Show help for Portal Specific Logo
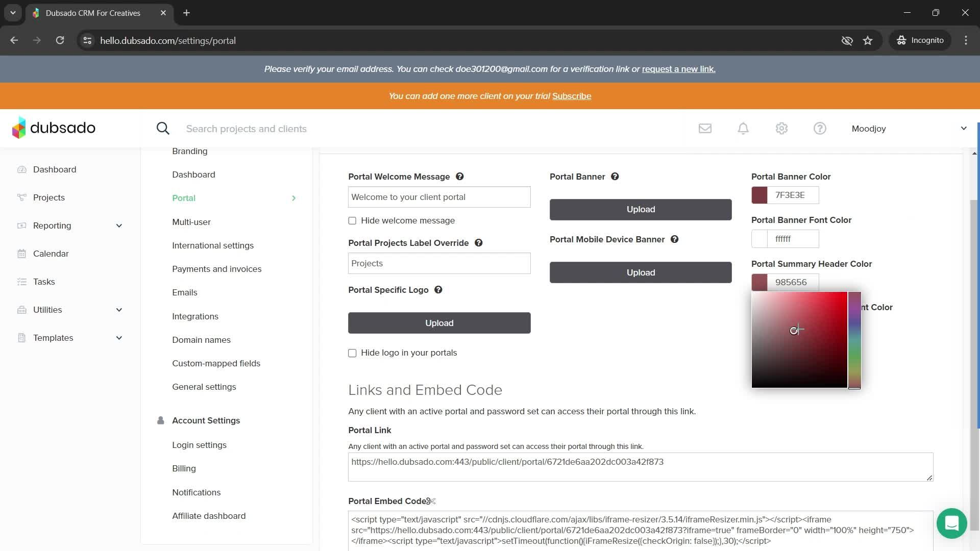 (438, 290)
